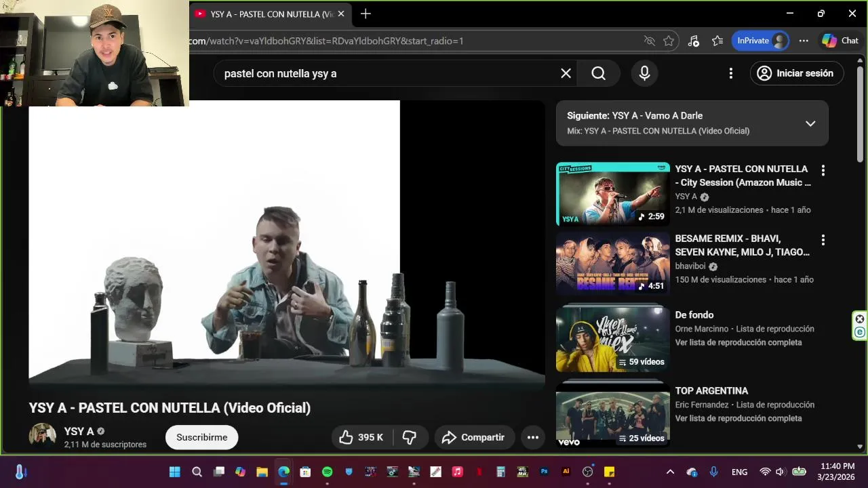Like the video (395 K)
The height and width of the screenshot is (488, 868).
click(x=362, y=437)
